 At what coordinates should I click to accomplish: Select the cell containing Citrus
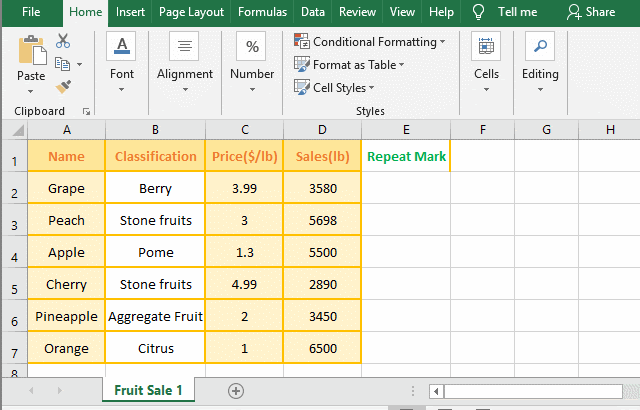click(156, 348)
